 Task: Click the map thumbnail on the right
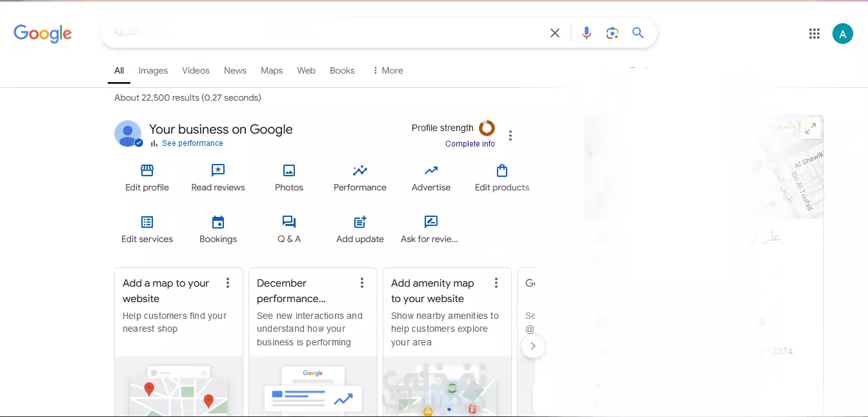[704, 167]
